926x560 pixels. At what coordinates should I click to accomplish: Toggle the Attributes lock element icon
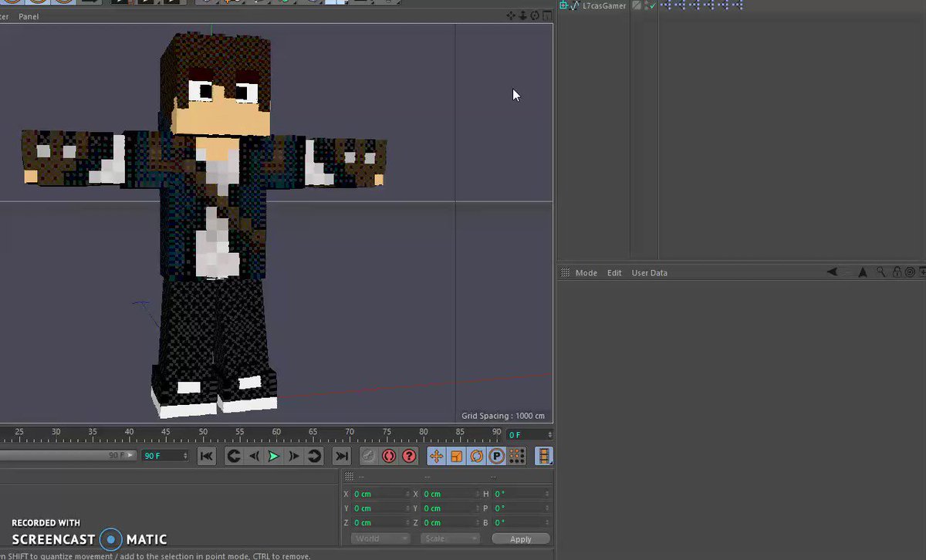click(897, 272)
